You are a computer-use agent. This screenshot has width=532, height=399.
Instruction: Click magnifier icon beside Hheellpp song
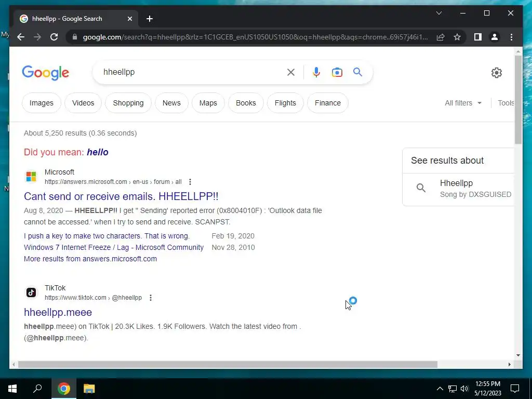point(421,188)
